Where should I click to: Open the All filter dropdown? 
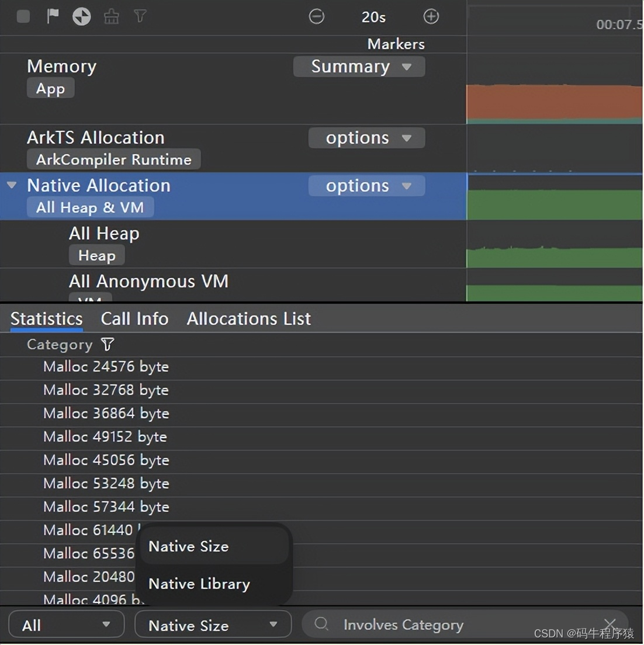66,625
